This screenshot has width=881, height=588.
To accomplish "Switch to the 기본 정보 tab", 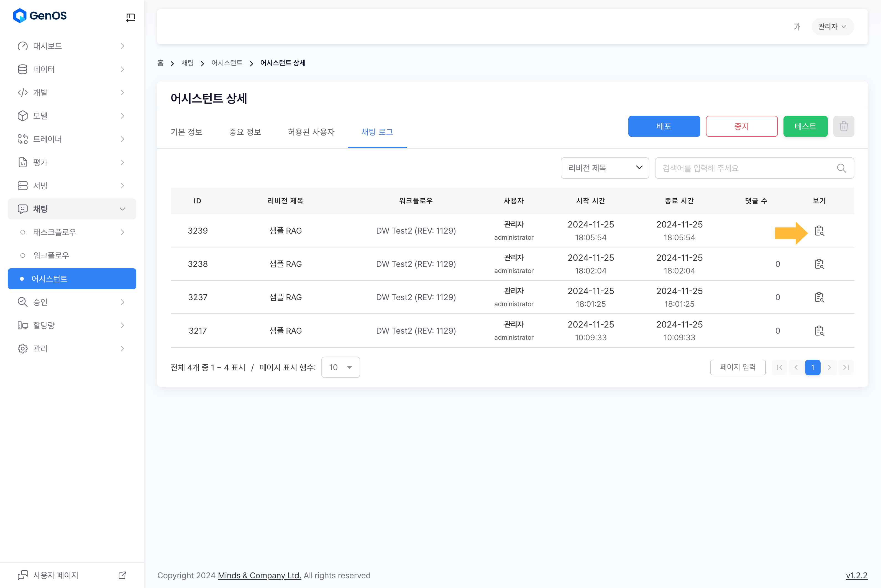I will tap(186, 132).
